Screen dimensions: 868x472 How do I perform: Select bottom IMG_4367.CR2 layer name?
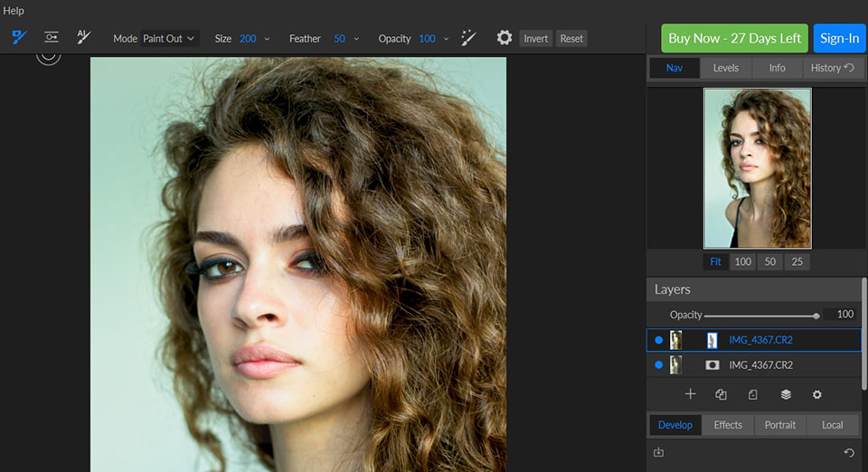click(x=760, y=365)
